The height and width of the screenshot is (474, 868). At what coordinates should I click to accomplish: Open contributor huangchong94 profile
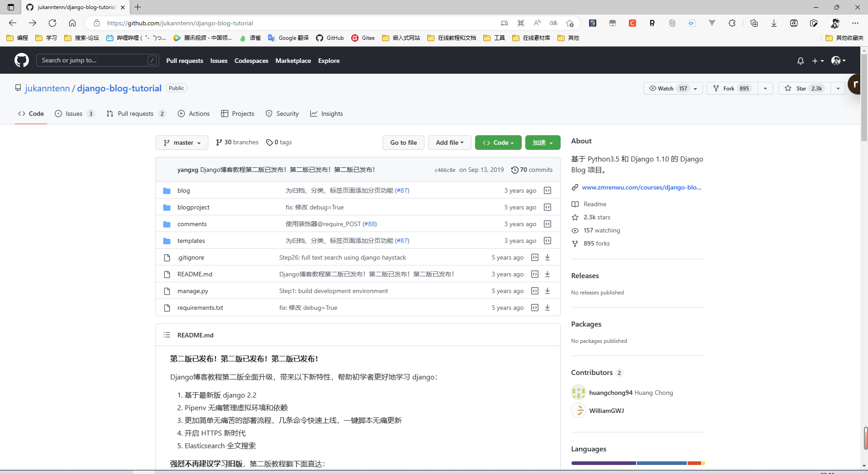pos(611,393)
